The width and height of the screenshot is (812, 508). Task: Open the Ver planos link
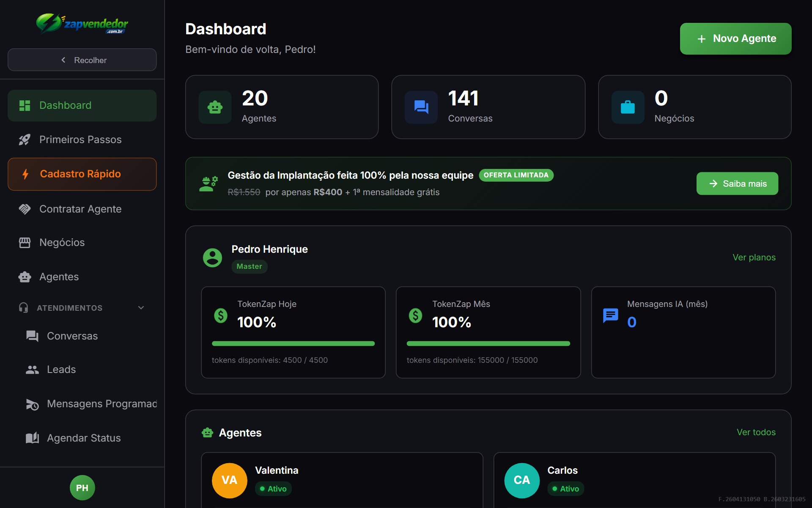(x=754, y=257)
